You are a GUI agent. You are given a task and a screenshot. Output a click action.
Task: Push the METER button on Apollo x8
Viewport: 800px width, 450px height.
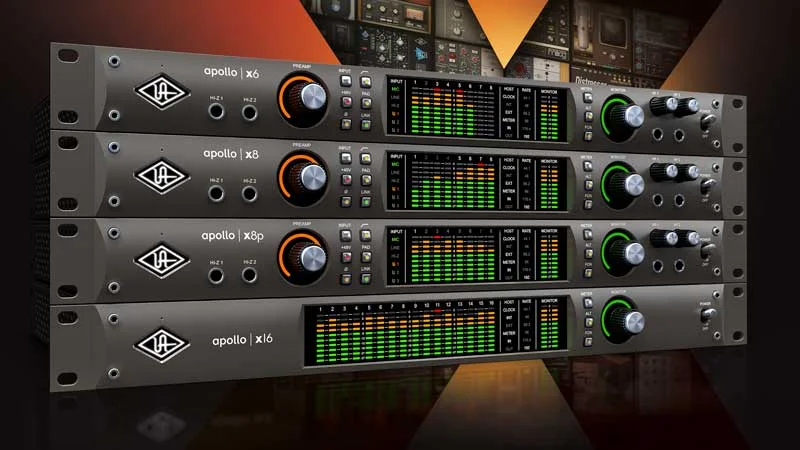coord(588,166)
